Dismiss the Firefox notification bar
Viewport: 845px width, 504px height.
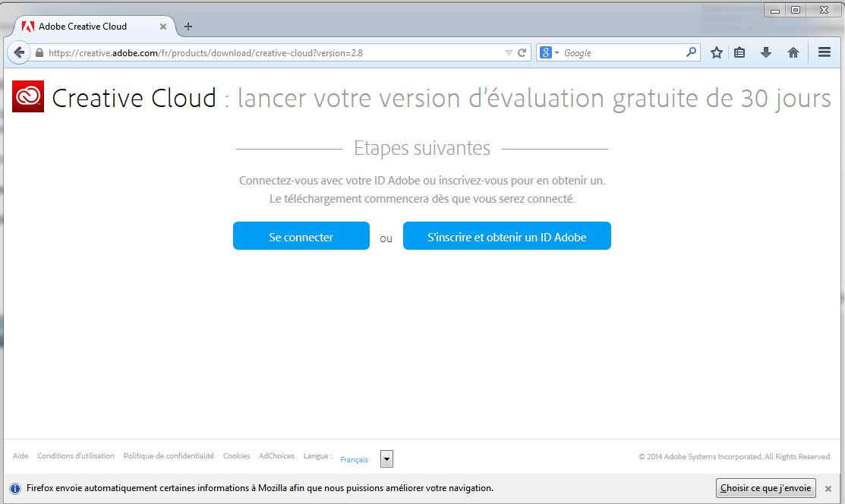[x=828, y=488]
